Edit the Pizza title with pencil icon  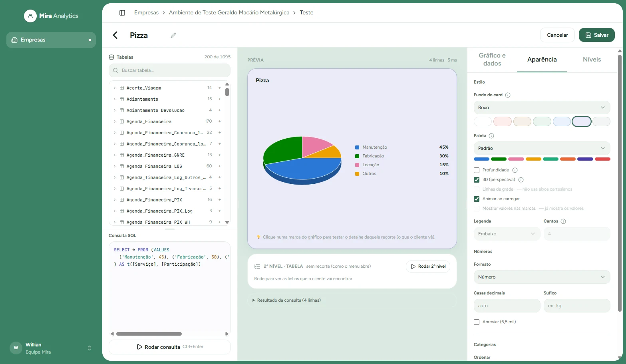(173, 35)
